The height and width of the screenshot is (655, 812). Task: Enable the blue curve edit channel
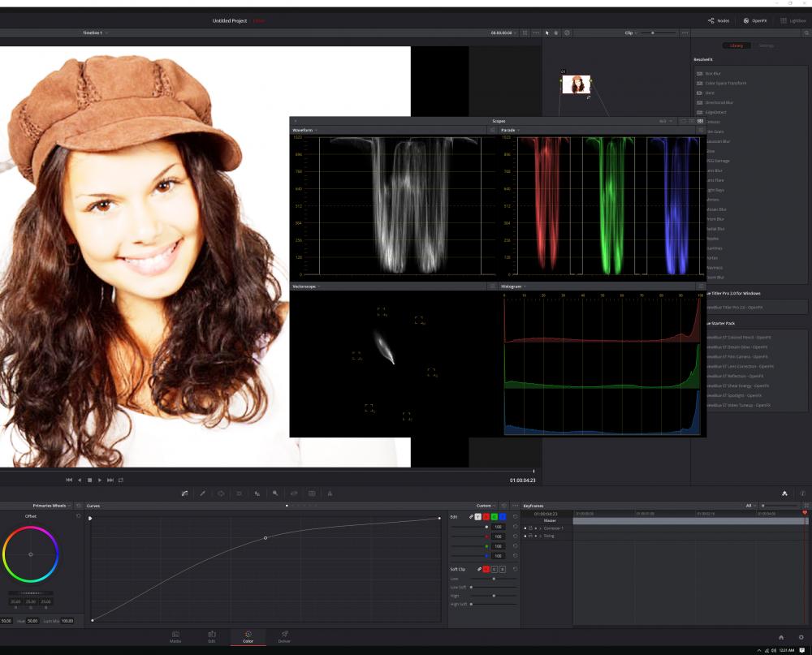tap(503, 517)
